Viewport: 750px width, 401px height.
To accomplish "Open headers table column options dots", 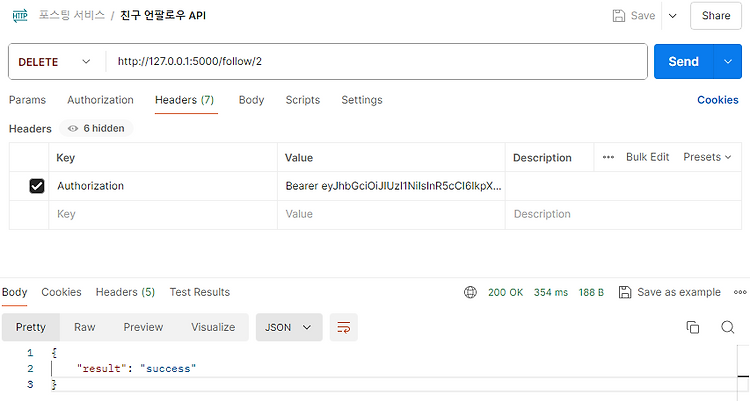I will (x=608, y=157).
